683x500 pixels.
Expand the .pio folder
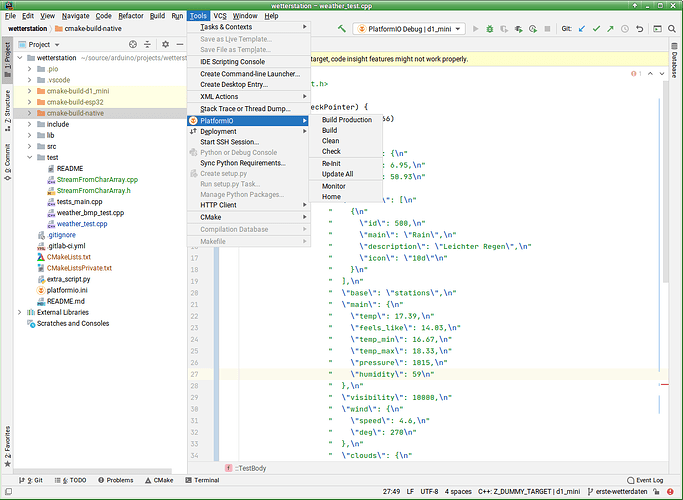pos(29,69)
